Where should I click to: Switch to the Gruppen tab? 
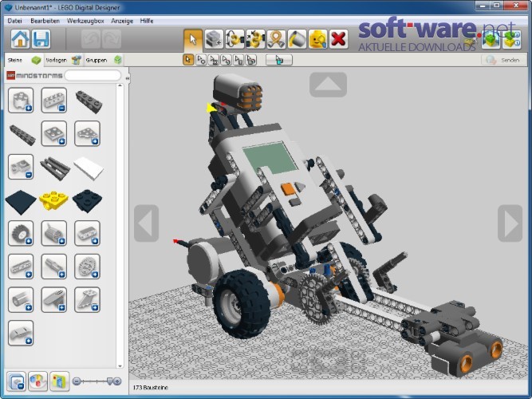103,60
